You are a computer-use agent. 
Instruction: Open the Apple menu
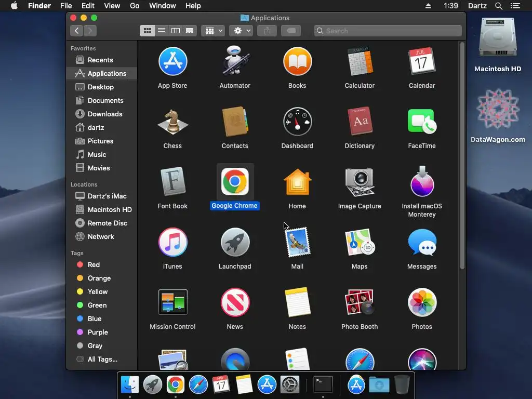pos(14,6)
